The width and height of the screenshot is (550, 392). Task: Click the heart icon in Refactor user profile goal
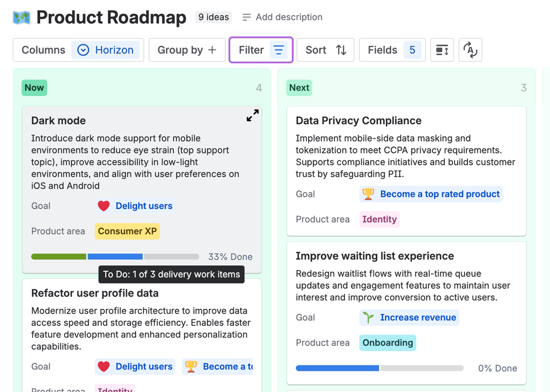tap(104, 367)
